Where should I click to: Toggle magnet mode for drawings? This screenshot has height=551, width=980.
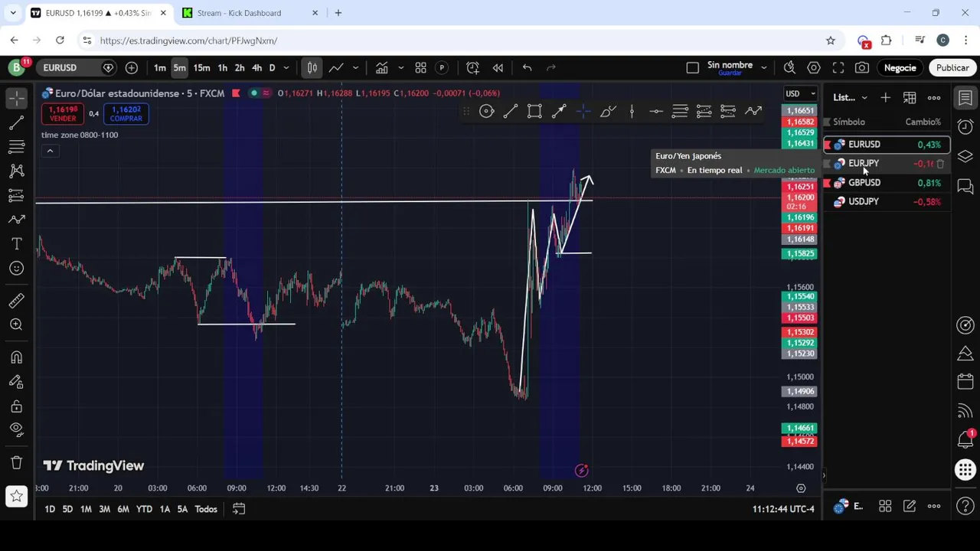click(x=16, y=357)
